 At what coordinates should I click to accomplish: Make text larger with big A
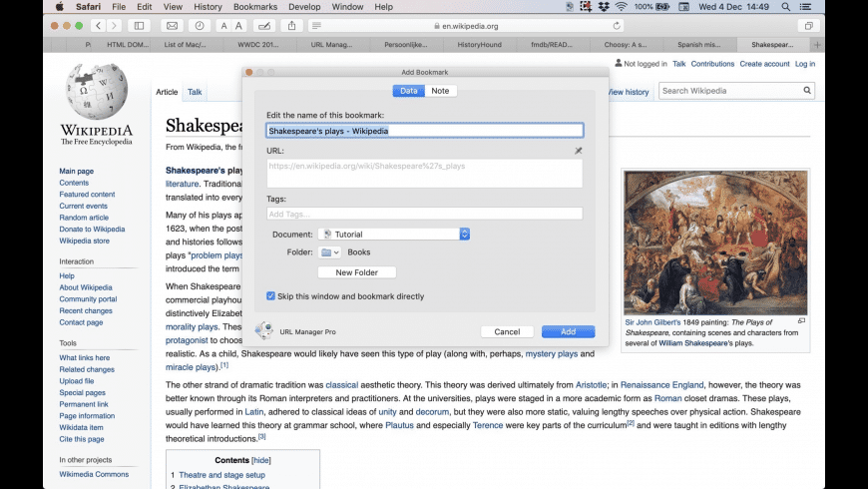click(x=238, y=26)
